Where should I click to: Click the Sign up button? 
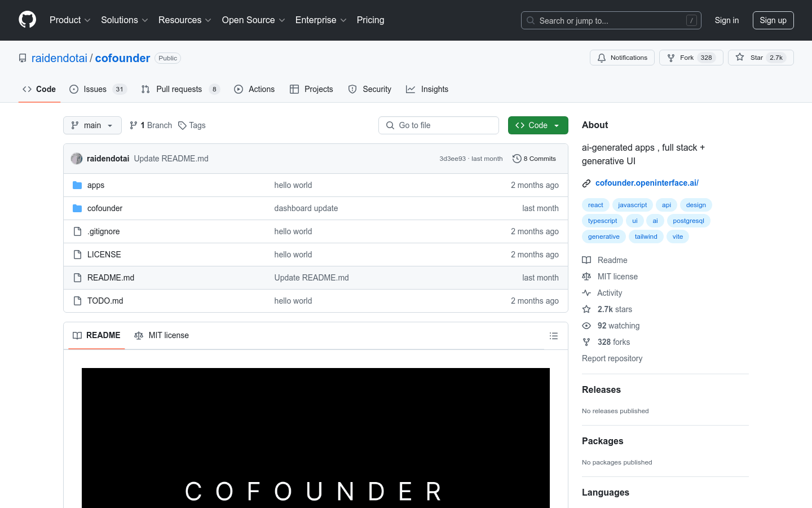[773, 20]
